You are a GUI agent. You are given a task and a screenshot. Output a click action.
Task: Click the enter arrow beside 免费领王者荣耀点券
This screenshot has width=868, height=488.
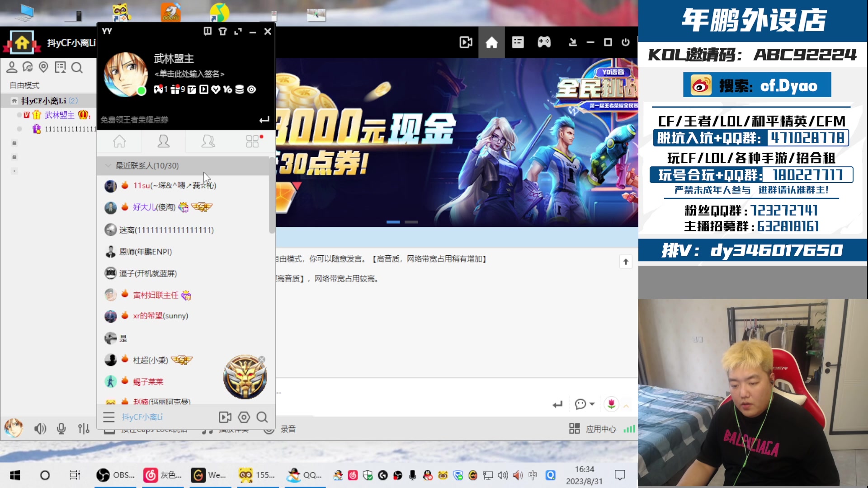[264, 120]
